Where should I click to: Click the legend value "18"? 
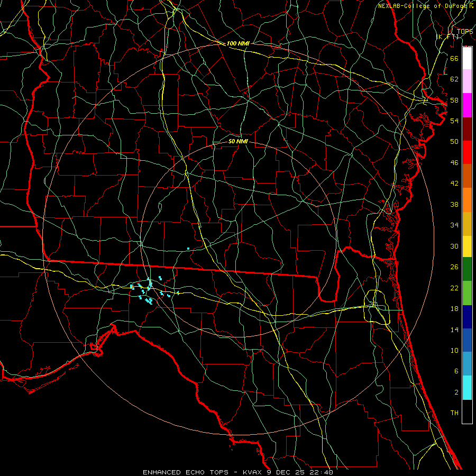(454, 309)
